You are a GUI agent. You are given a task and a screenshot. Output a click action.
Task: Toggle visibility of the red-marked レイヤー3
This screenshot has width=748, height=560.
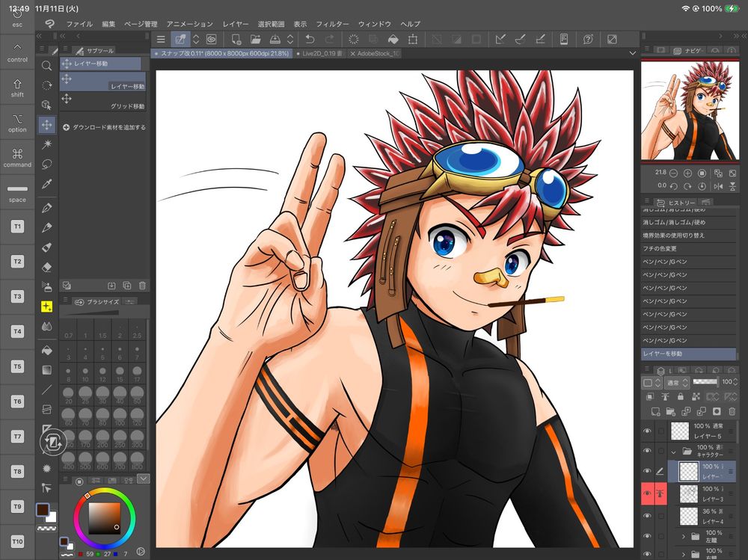coord(648,493)
